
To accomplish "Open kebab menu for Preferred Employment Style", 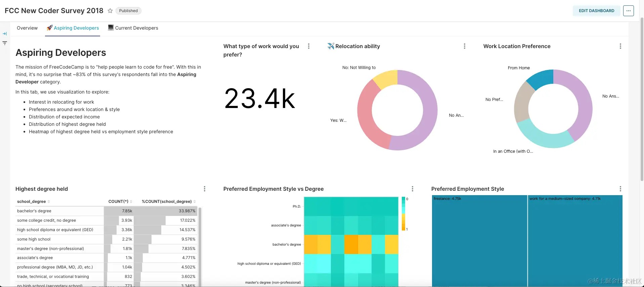I will click(620, 189).
